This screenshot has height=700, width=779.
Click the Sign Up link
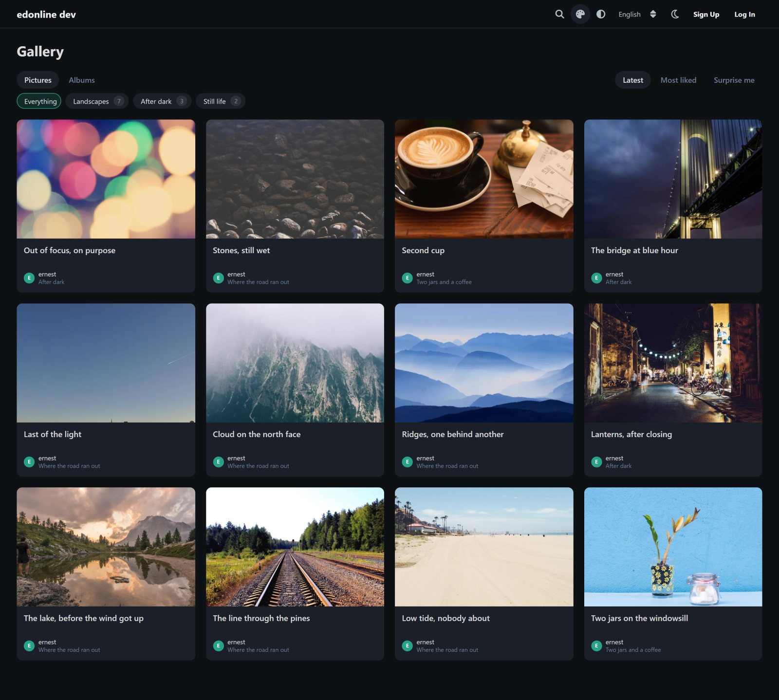click(x=706, y=14)
